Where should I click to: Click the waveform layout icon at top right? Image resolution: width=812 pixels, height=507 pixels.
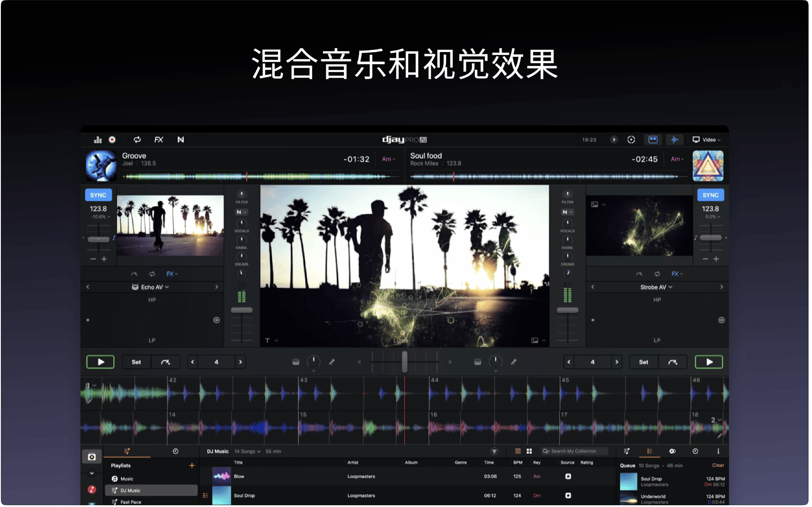674,139
